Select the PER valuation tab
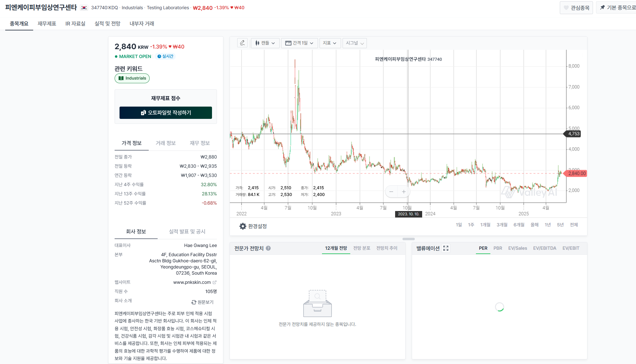The height and width of the screenshot is (364, 636). [x=483, y=248]
